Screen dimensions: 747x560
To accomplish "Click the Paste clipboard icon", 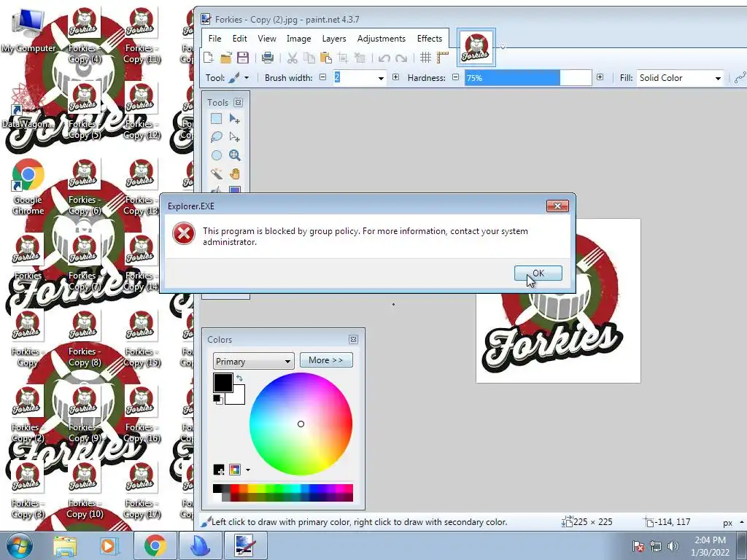I will [x=326, y=58].
